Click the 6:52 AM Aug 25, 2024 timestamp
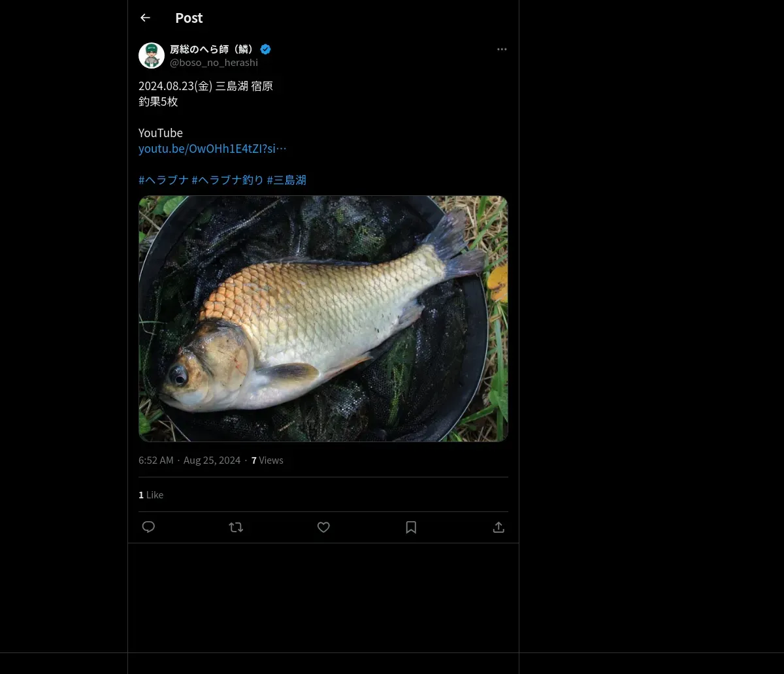 pos(189,460)
